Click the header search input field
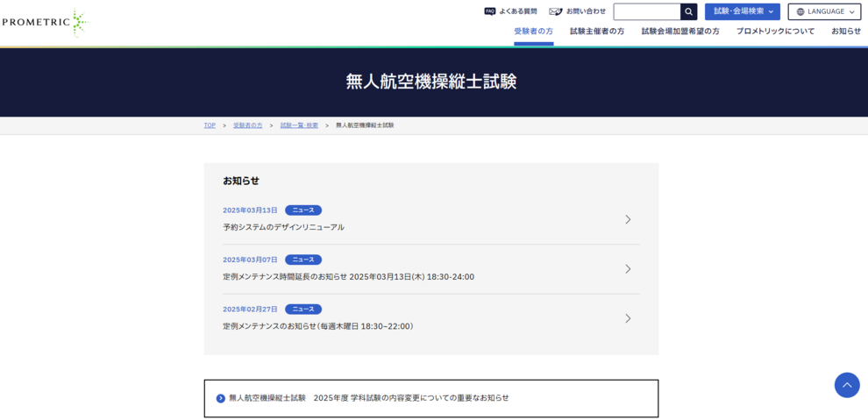The height and width of the screenshot is (420, 868). (x=646, y=12)
